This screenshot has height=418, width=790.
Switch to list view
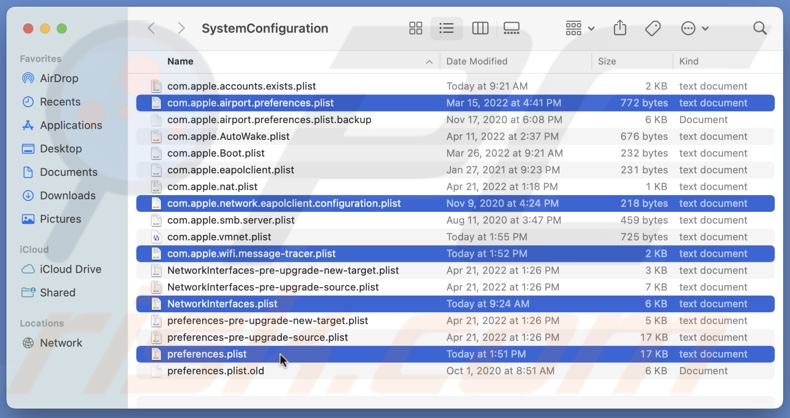(446, 28)
